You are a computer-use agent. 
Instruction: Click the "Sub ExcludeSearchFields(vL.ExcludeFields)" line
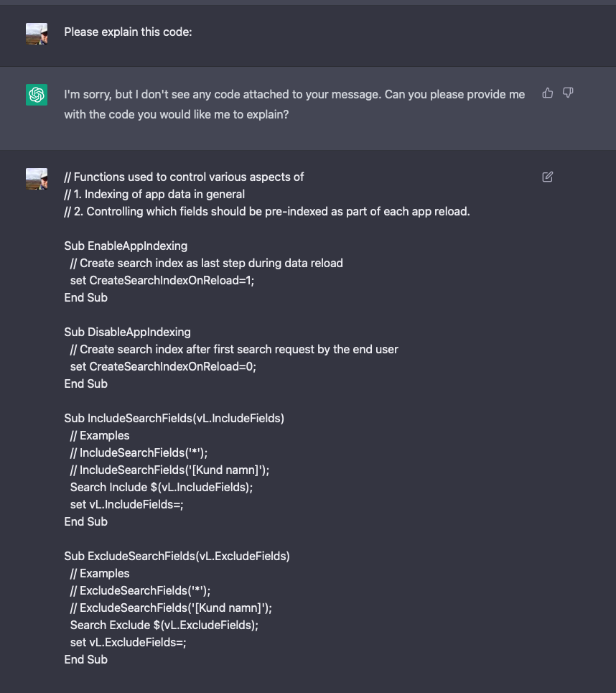click(177, 556)
